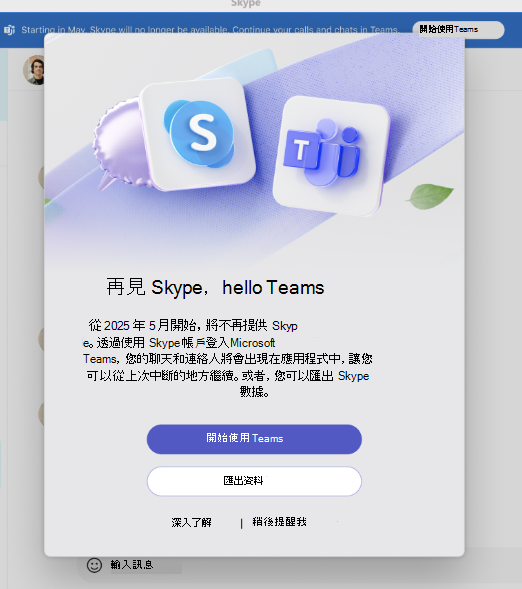Click the purple 開始使用 Teams dialog button
The width and height of the screenshot is (522, 589).
coord(254,439)
